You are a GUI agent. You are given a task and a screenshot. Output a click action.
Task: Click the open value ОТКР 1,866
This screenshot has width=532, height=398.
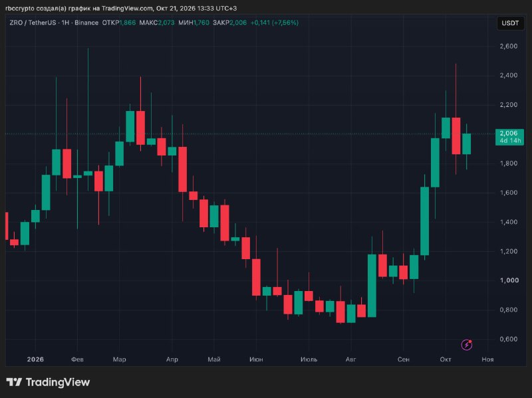coord(119,23)
